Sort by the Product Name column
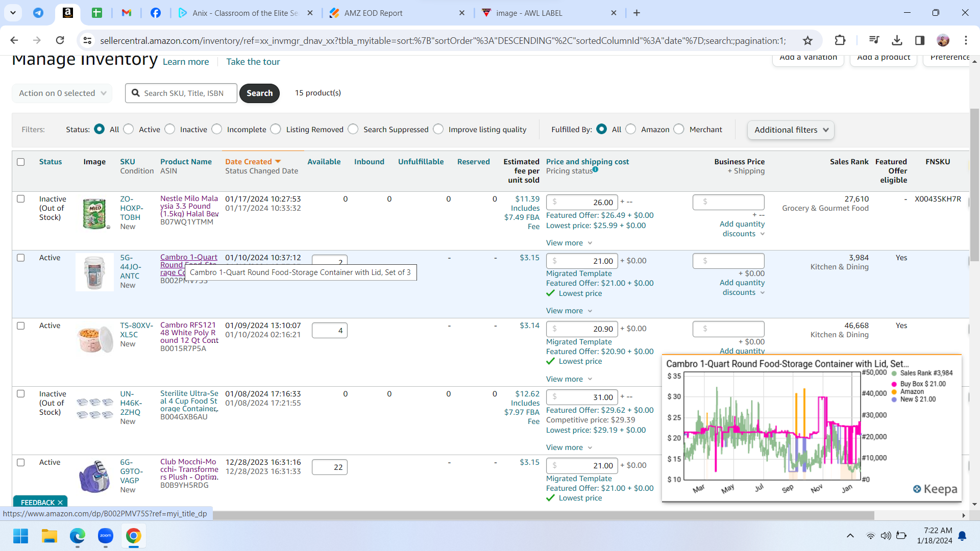This screenshot has width=980, height=551. tap(186, 162)
